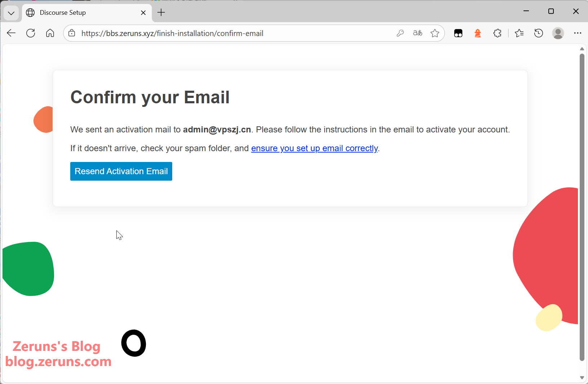
Task: Add this page to favorites star
Action: (x=435, y=33)
